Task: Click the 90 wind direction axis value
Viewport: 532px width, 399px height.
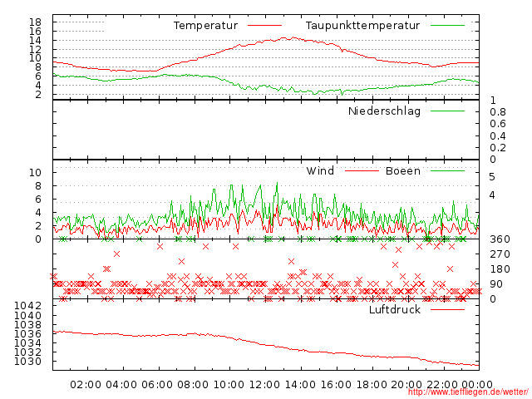Action: [496, 284]
